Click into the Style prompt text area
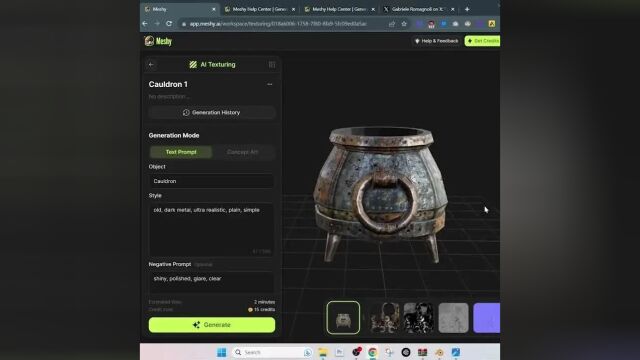640x360 pixels. click(211, 230)
